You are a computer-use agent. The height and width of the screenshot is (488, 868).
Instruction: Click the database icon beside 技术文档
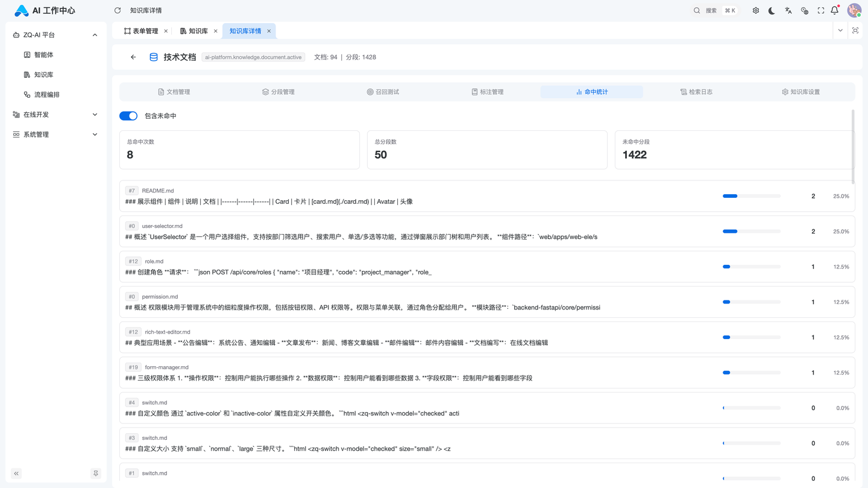click(x=154, y=57)
